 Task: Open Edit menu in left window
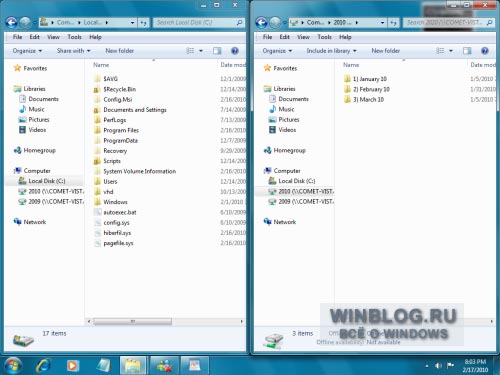(34, 37)
